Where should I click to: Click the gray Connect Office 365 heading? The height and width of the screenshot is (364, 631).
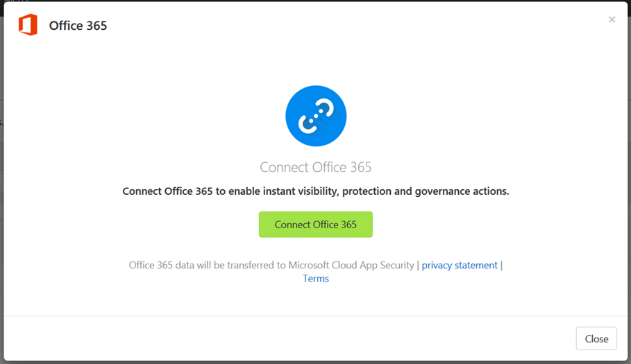tap(315, 167)
